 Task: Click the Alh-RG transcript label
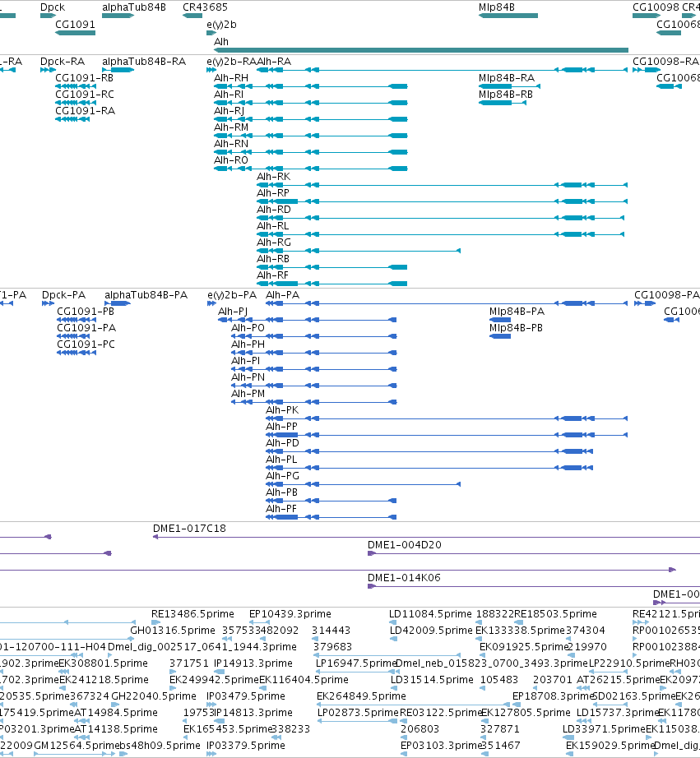click(x=274, y=243)
